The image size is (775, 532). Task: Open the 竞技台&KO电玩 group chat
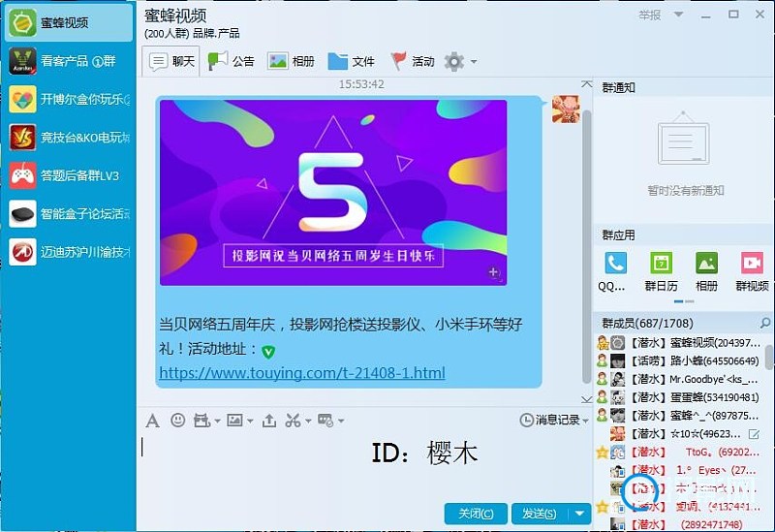[x=68, y=137]
